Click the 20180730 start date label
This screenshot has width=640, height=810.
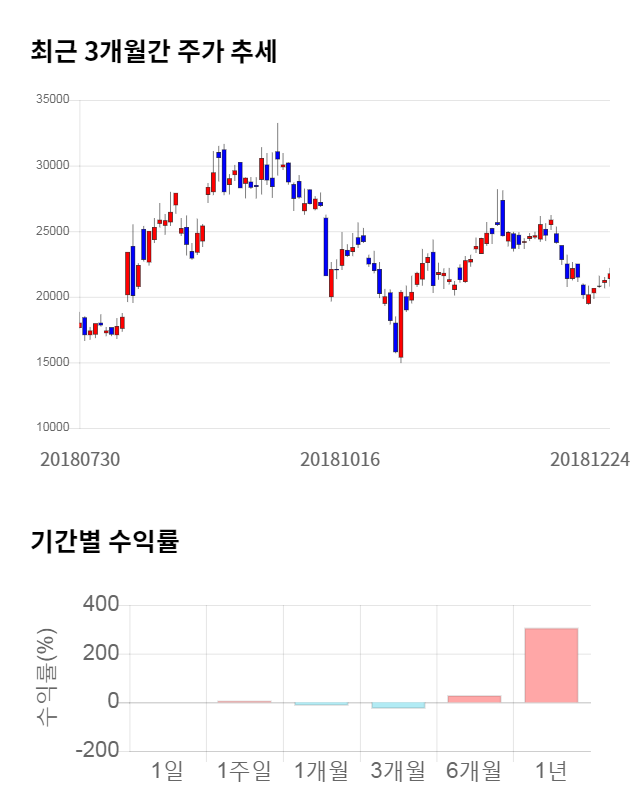(x=80, y=459)
